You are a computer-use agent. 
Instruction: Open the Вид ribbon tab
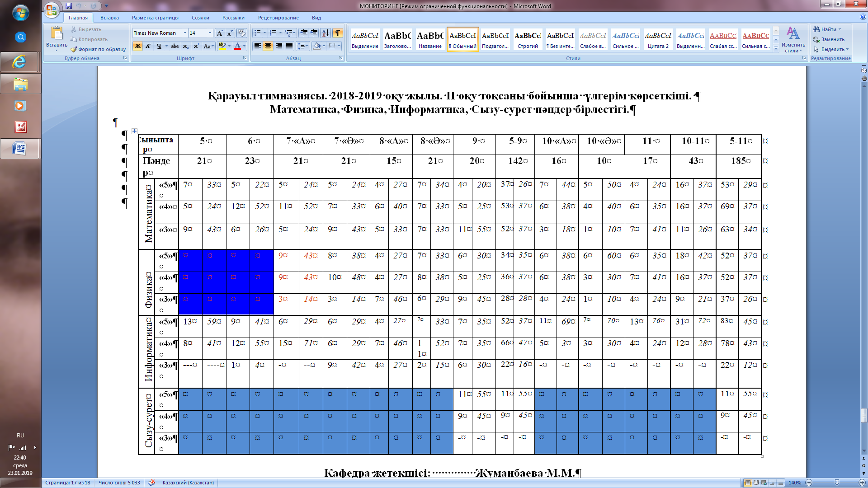tap(316, 18)
